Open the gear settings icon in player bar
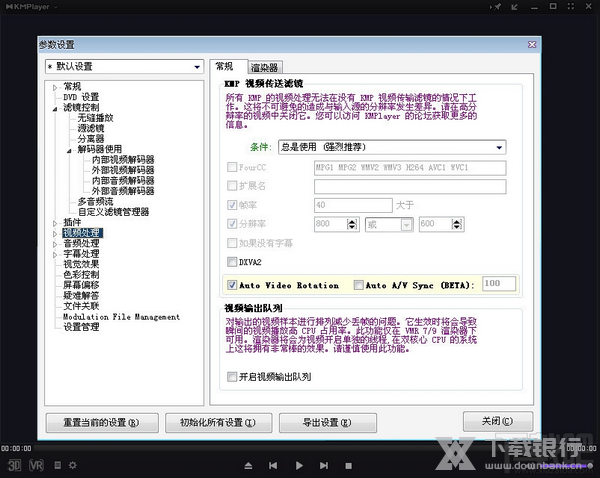600x478 pixels. (x=72, y=465)
